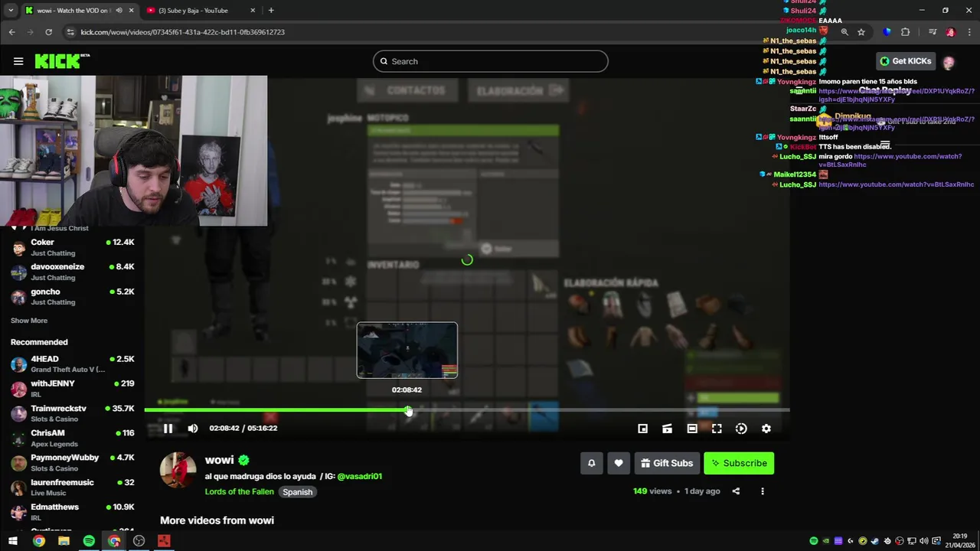Open PaymoneyWubby recommended channel
The height and width of the screenshot is (551, 980).
pyautogui.click(x=73, y=462)
